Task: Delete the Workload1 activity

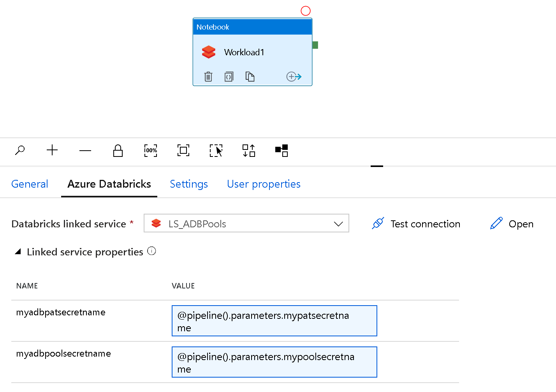Action: (208, 76)
